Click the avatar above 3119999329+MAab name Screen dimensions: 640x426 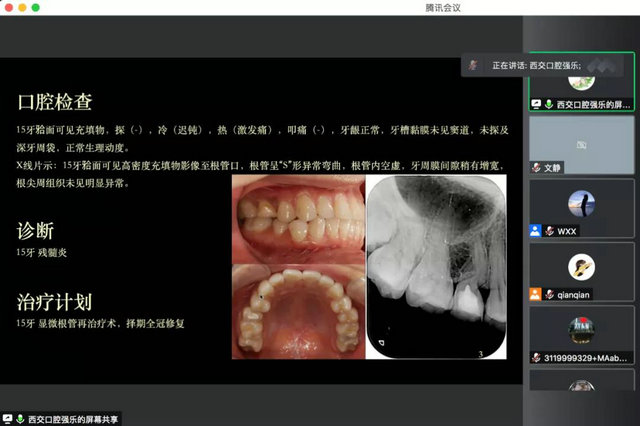581,330
